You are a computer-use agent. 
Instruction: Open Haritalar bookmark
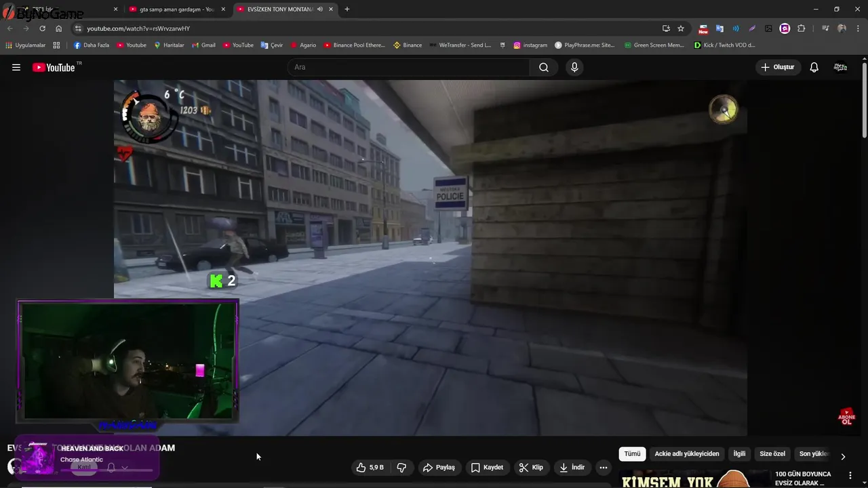(169, 45)
